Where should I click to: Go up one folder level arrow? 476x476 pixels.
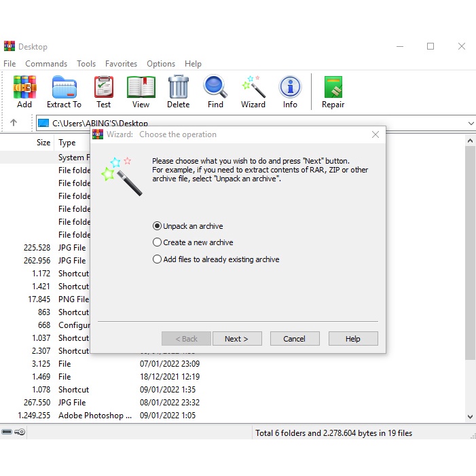click(14, 123)
